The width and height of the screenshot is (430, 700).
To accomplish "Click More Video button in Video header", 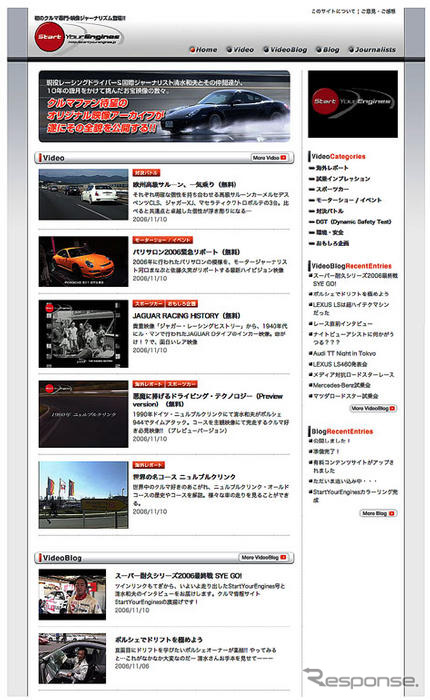I will click(269, 158).
